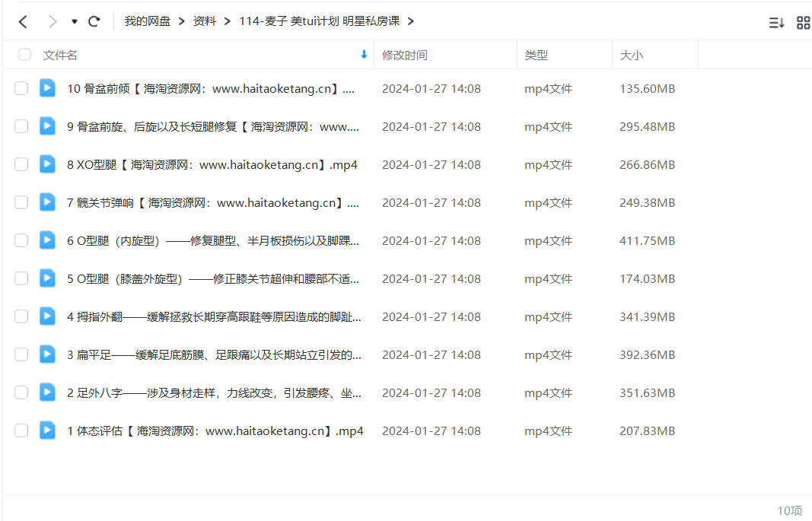This screenshot has height=521, width=812.
Task: Select file name 3 扁平足
Action: [214, 355]
